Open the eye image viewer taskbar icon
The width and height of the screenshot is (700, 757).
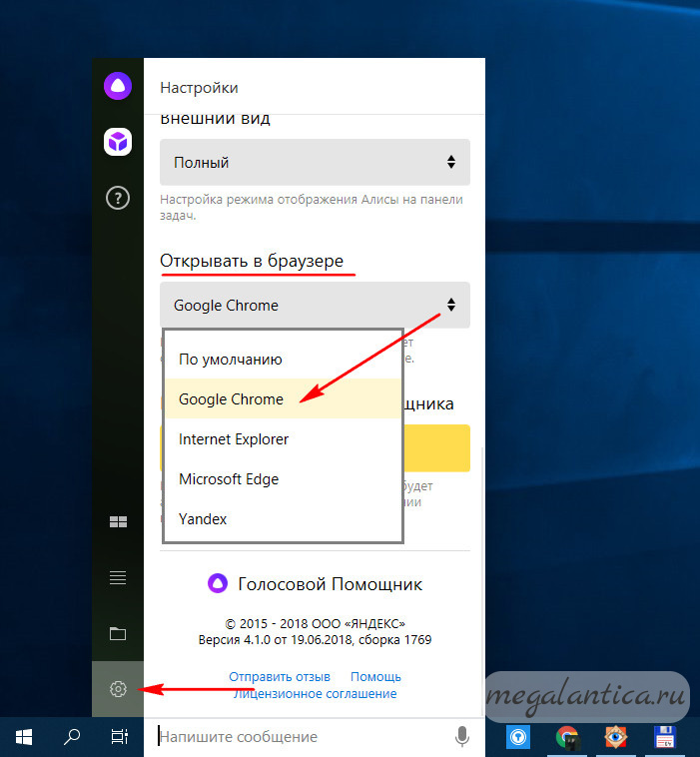pyautogui.click(x=615, y=738)
